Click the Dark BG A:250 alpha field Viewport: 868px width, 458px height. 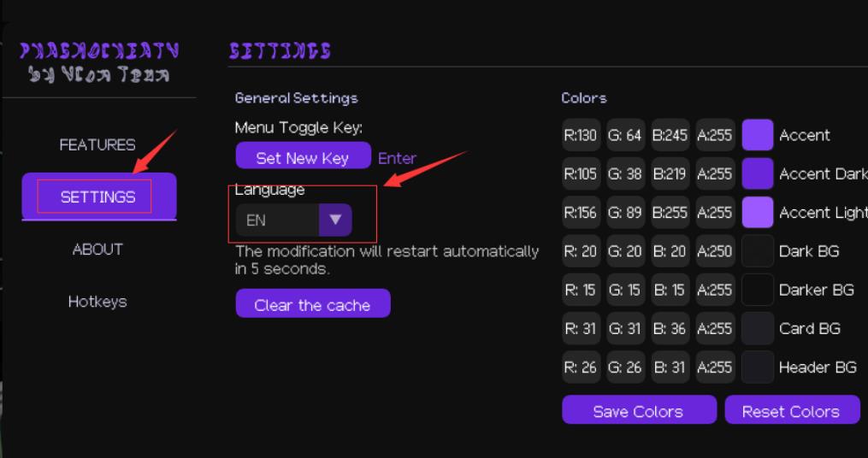(715, 251)
